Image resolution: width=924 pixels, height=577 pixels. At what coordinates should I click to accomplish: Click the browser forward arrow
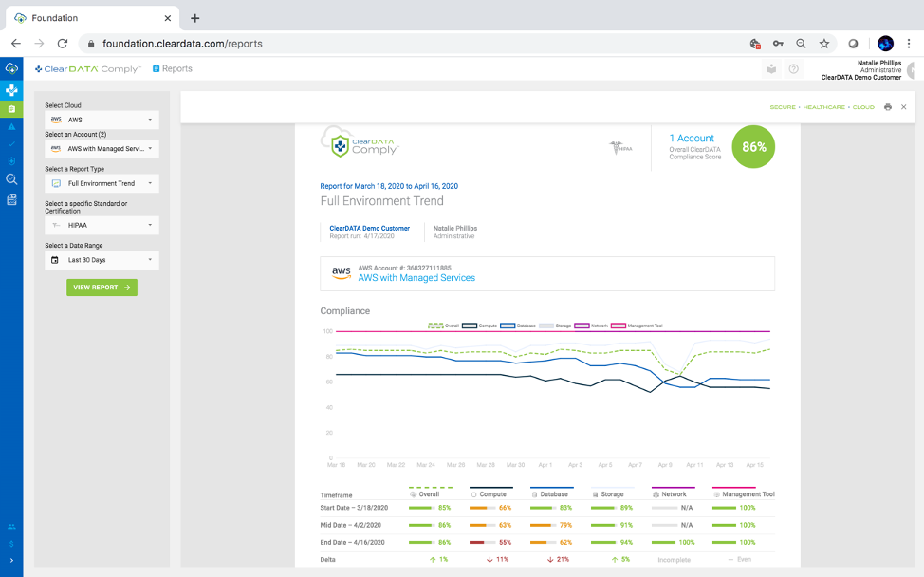click(39, 44)
